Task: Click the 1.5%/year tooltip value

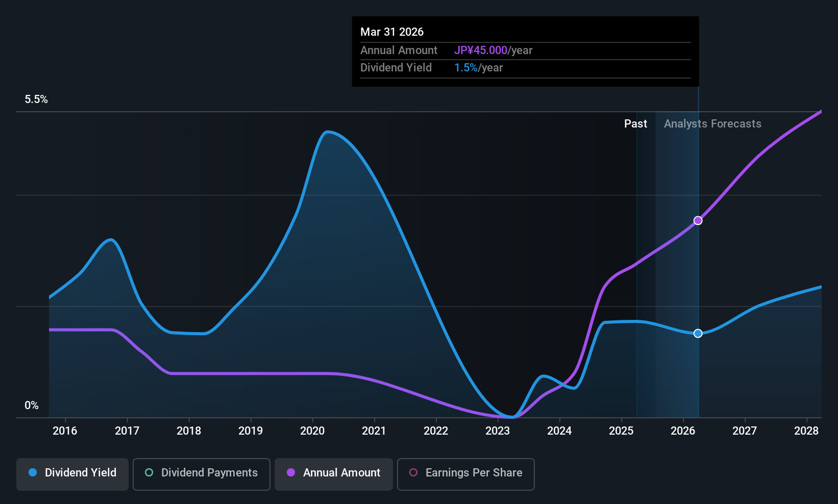Action: point(479,68)
